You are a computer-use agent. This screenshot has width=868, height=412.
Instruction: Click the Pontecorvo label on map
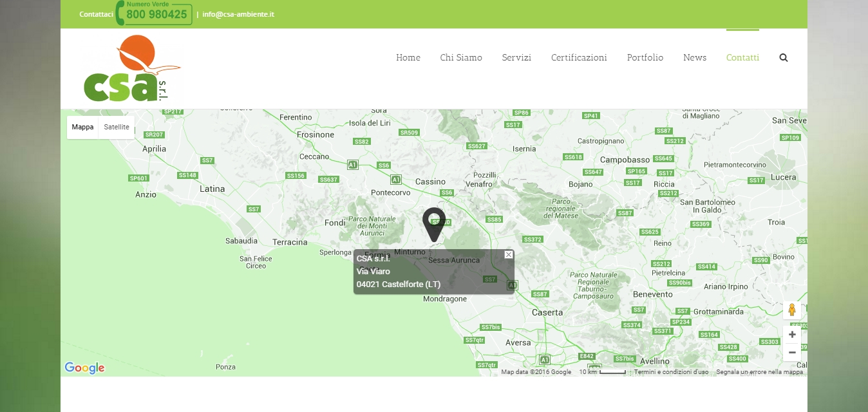tap(391, 192)
